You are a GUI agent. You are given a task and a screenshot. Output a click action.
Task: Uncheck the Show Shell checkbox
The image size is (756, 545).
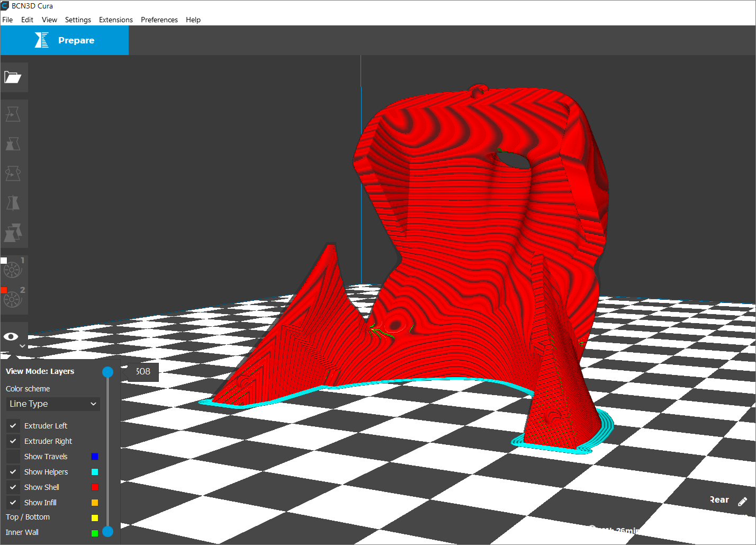click(13, 487)
